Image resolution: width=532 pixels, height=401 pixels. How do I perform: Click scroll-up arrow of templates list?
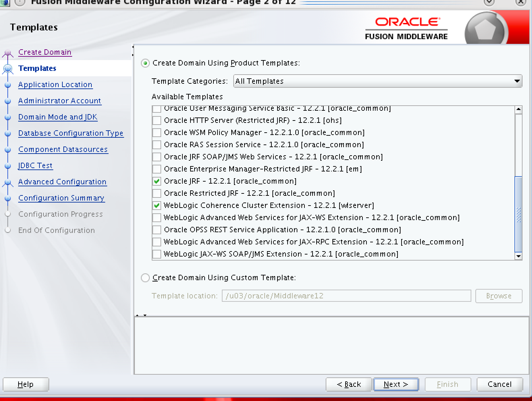pos(519,109)
